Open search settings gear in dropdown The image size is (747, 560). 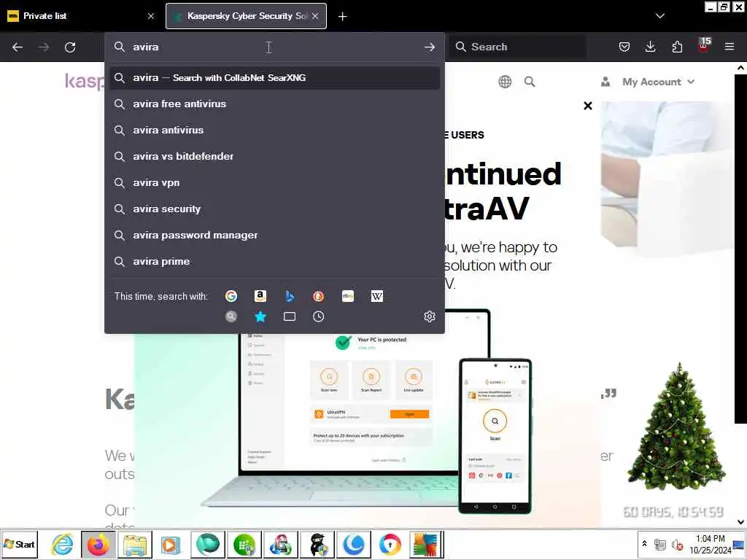click(x=429, y=316)
